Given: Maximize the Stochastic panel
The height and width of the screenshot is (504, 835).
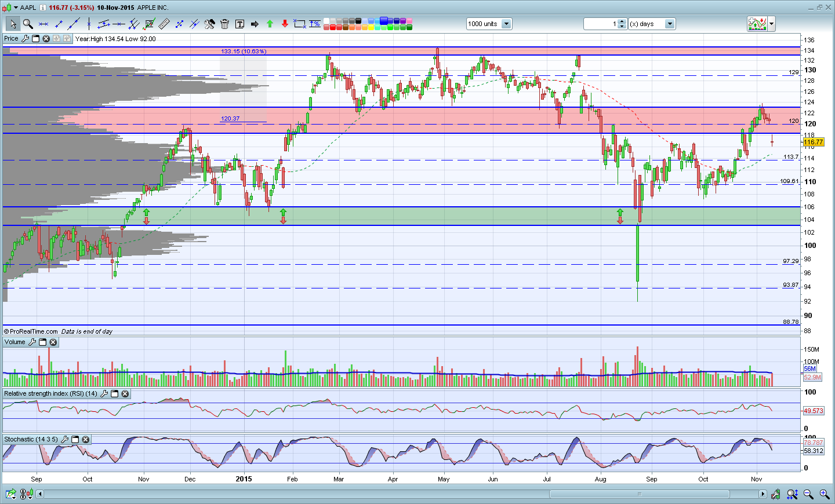Looking at the screenshot, I should (x=75, y=440).
